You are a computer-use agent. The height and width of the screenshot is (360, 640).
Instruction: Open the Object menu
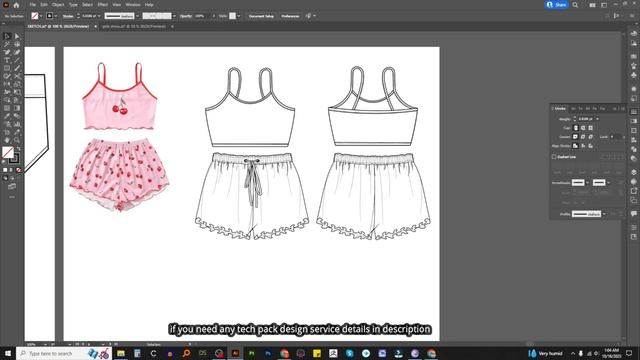click(x=58, y=5)
